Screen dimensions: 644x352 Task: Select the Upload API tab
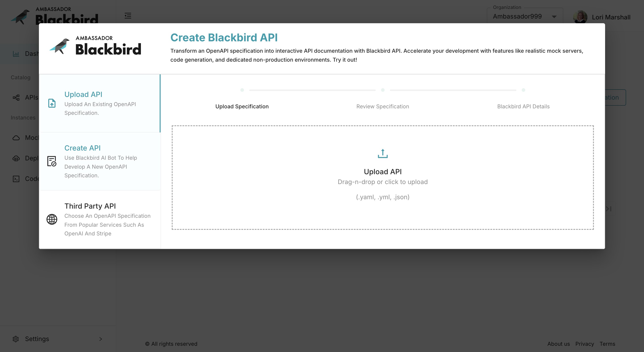(x=100, y=103)
